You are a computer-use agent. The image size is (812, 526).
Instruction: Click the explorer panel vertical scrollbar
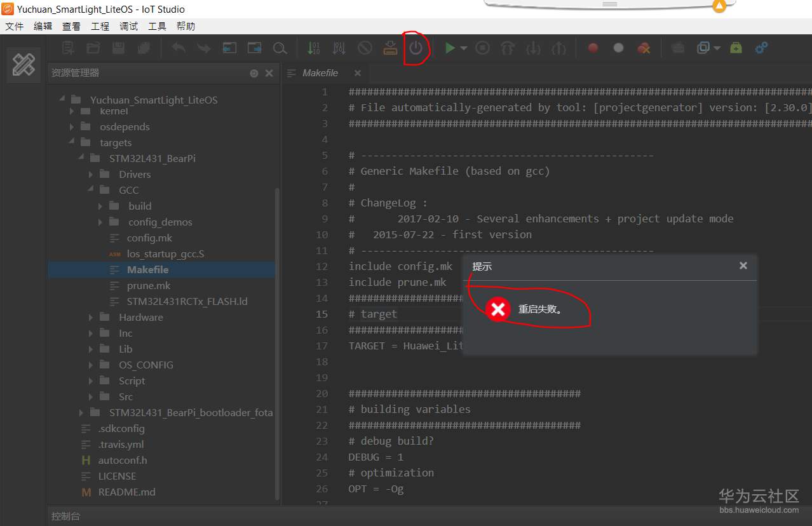click(277, 343)
